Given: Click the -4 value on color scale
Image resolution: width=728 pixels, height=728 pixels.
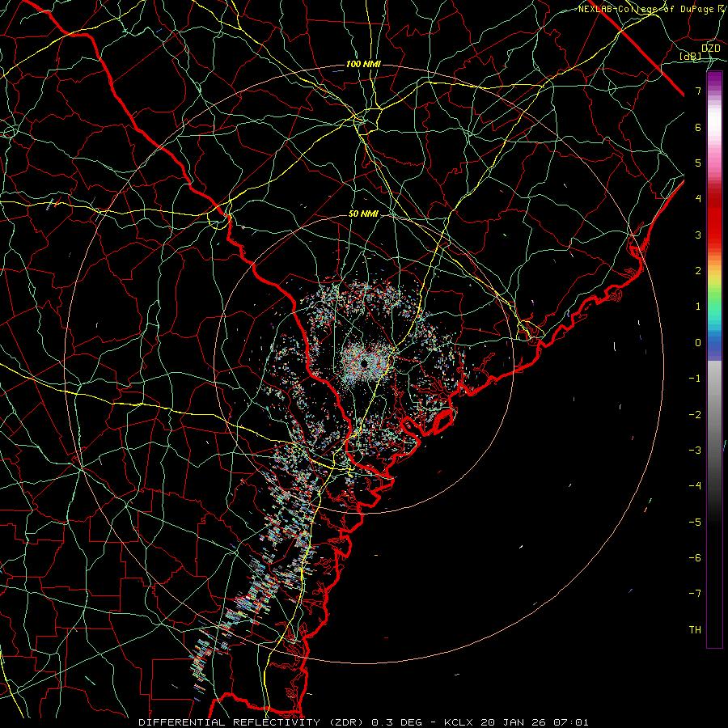Looking at the screenshot, I should [695, 486].
